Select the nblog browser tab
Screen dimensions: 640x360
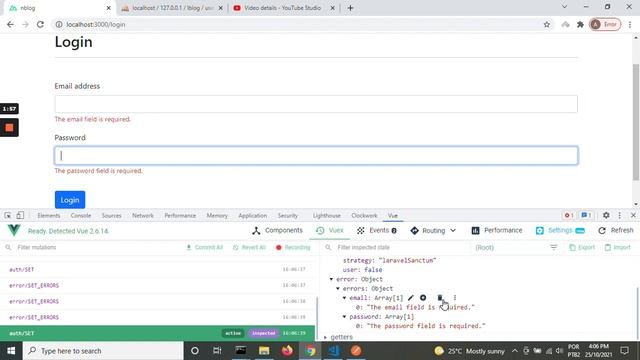pos(57,8)
